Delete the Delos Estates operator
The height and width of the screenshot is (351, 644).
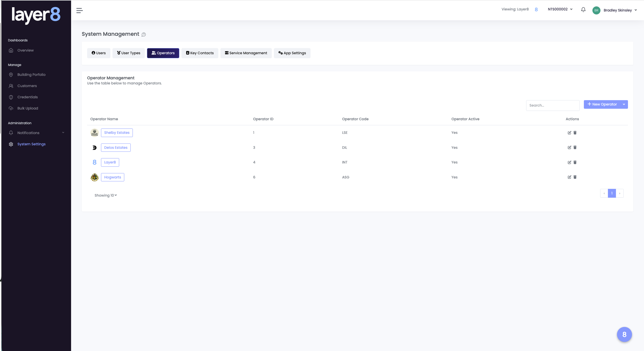click(575, 147)
